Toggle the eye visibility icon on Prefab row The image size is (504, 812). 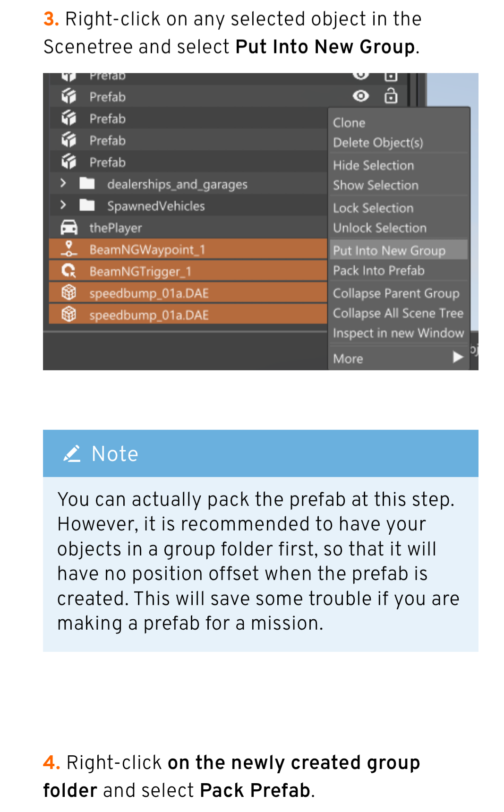pyautogui.click(x=361, y=96)
